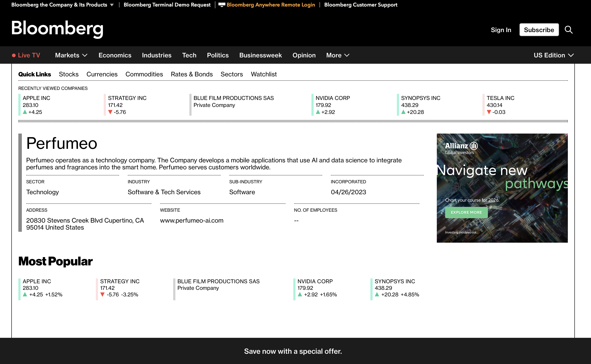Click the Bloomberg terminal icon beside Remote Login
The image size is (591, 364).
(222, 4)
